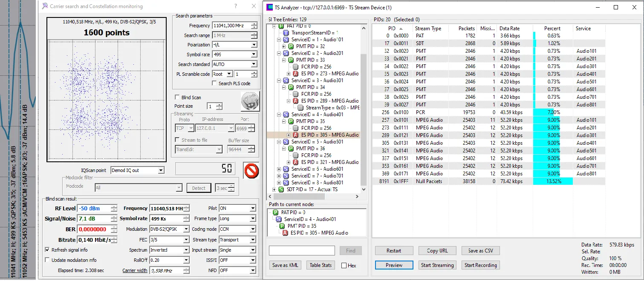Click the PCR PID 256 icon under Audio401
644x281 pixels.
(295, 128)
